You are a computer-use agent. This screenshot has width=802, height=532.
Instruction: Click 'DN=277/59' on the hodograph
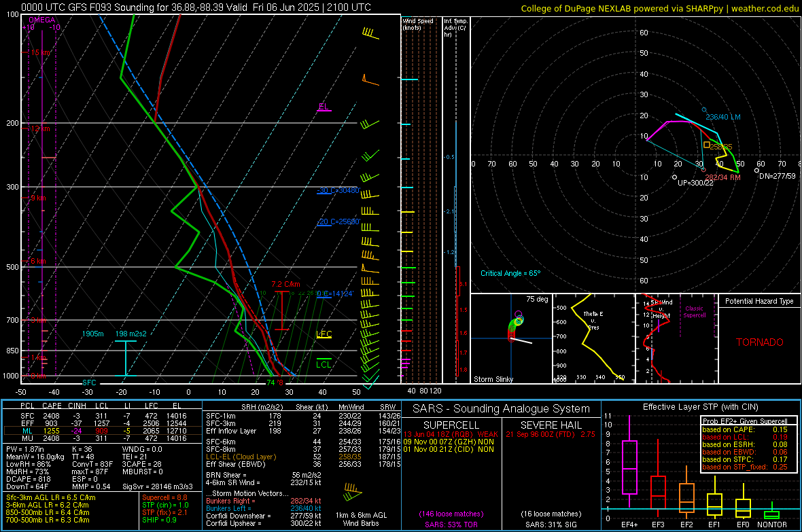pyautogui.click(x=778, y=176)
